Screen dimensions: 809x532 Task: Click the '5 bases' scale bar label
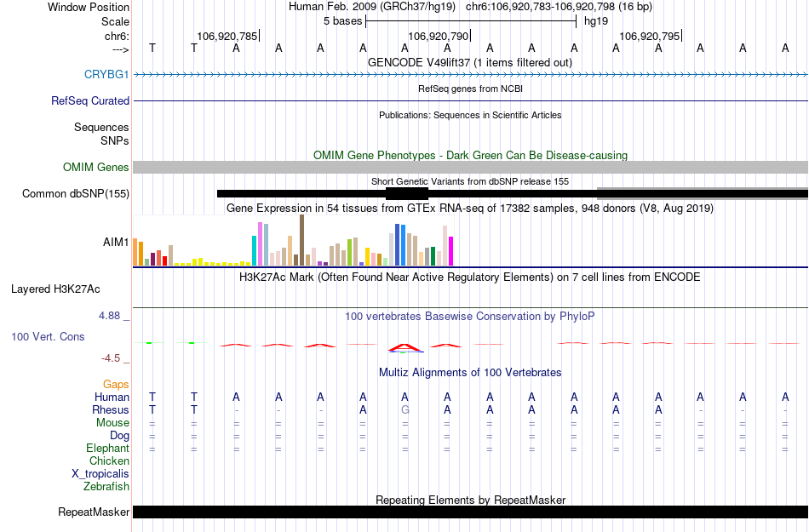pyautogui.click(x=343, y=21)
